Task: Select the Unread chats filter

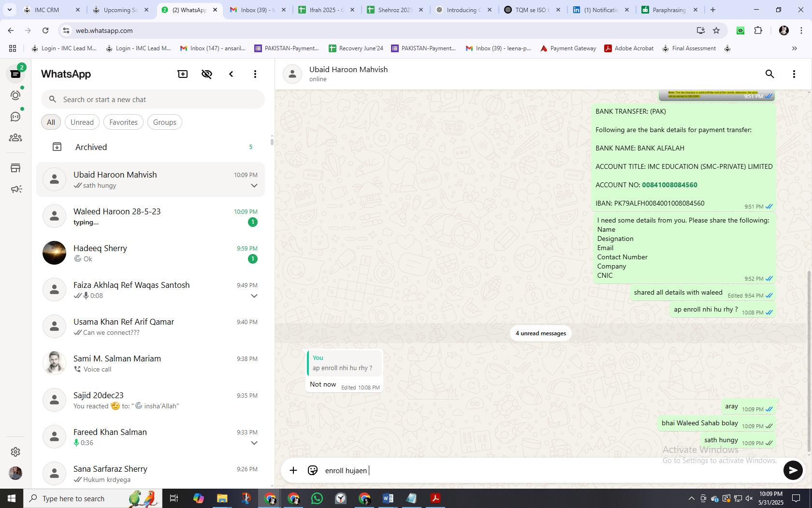Action: point(82,122)
